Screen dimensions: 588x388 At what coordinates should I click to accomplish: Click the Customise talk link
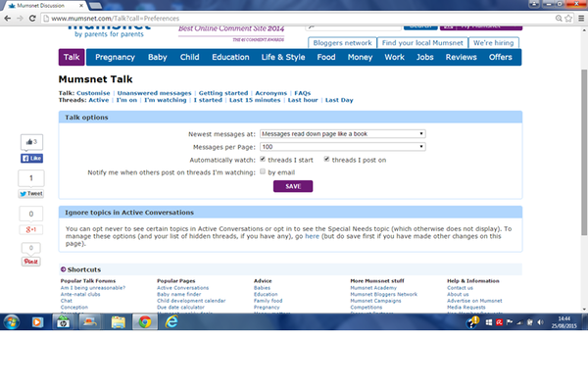[93, 93]
